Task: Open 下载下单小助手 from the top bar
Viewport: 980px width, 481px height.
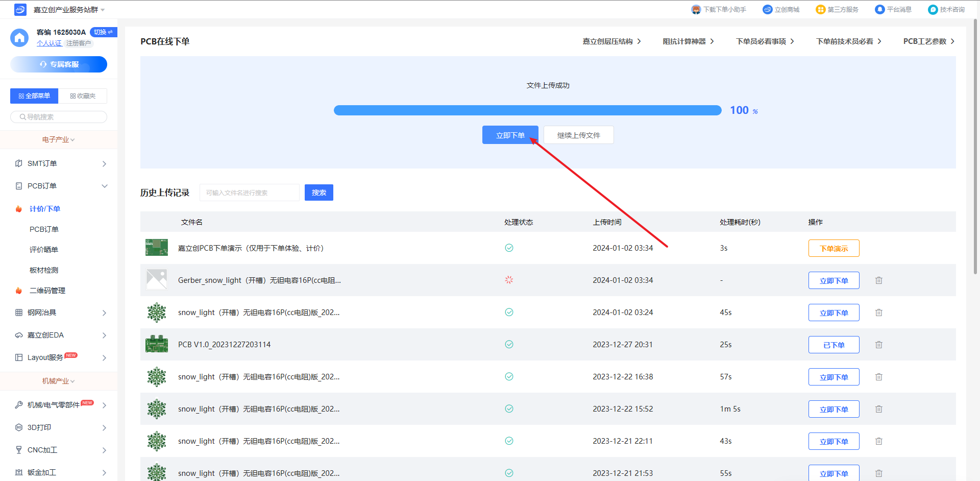Action: point(719,10)
